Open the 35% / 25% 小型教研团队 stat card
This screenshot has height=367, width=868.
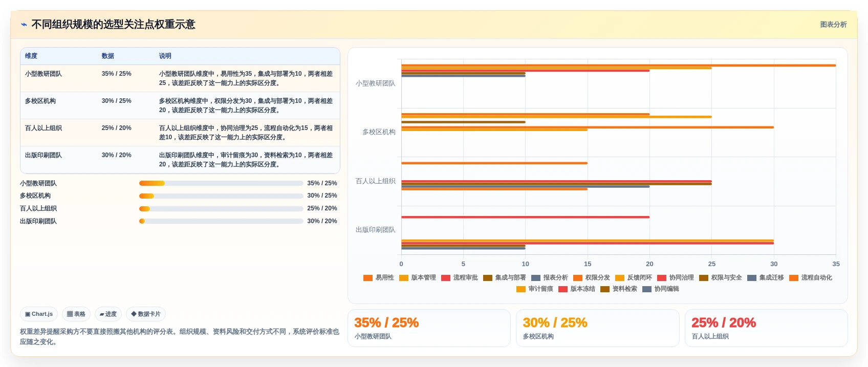point(429,328)
